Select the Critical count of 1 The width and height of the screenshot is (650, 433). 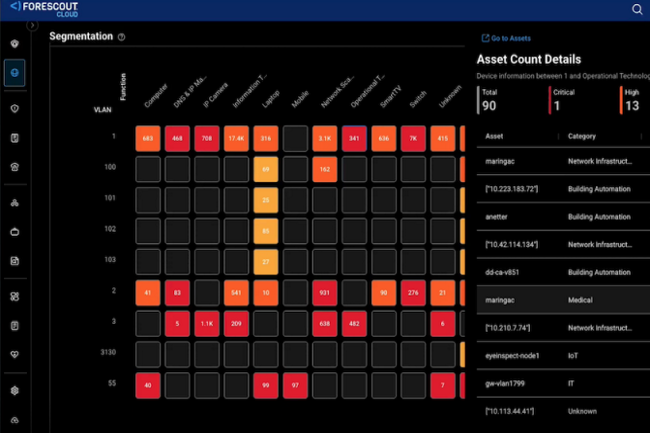pos(556,105)
